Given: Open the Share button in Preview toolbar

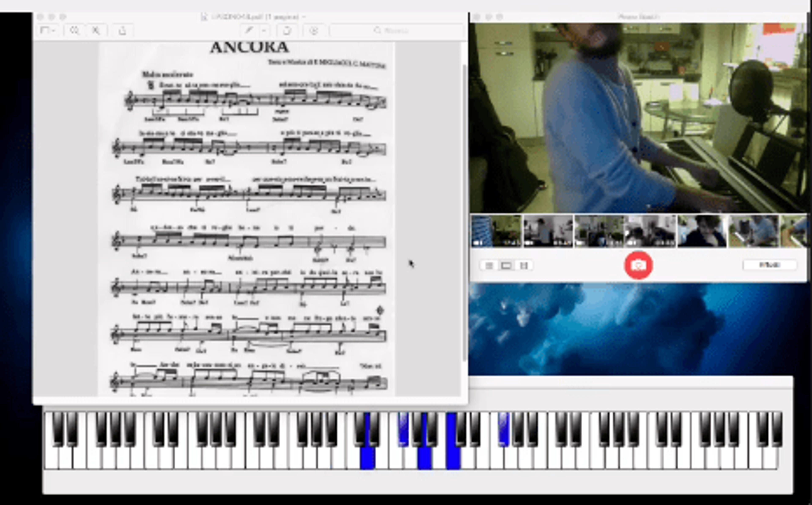Looking at the screenshot, I should 122,31.
